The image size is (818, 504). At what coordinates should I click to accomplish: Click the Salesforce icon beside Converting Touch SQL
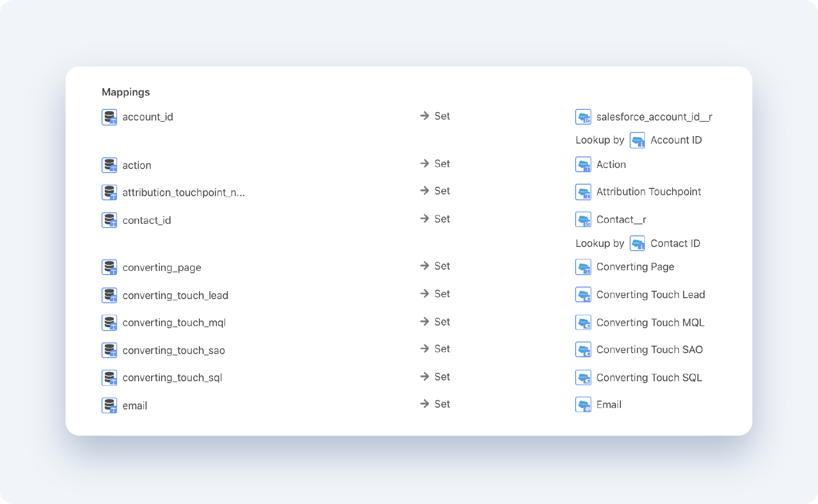(583, 378)
